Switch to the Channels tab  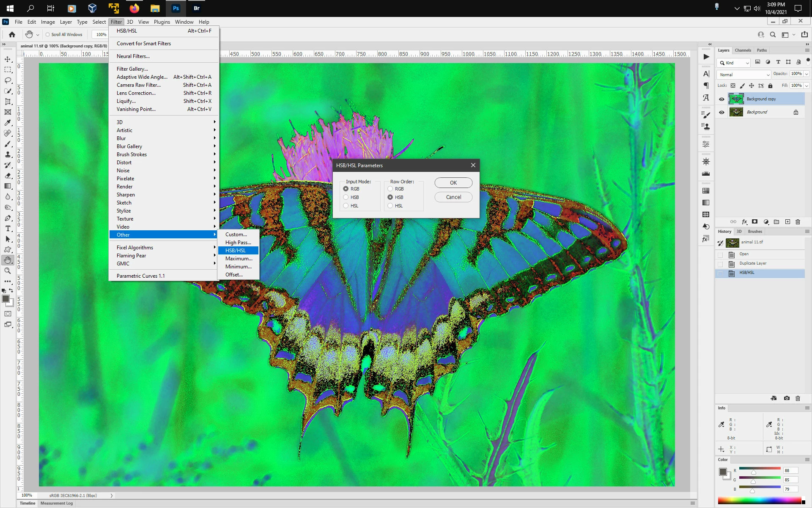pos(743,50)
